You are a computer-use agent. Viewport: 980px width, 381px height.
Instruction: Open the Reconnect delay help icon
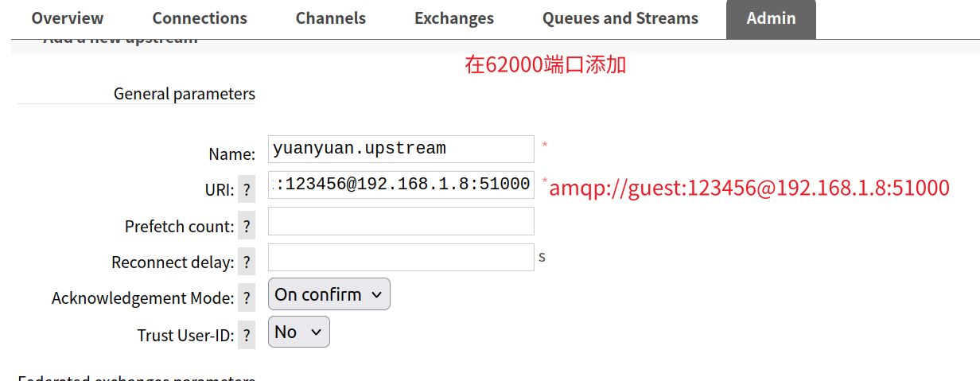pyautogui.click(x=247, y=262)
